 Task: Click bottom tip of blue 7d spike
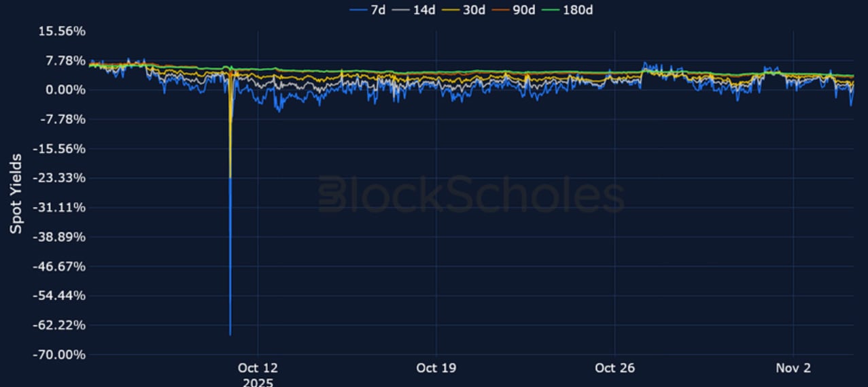(230, 335)
